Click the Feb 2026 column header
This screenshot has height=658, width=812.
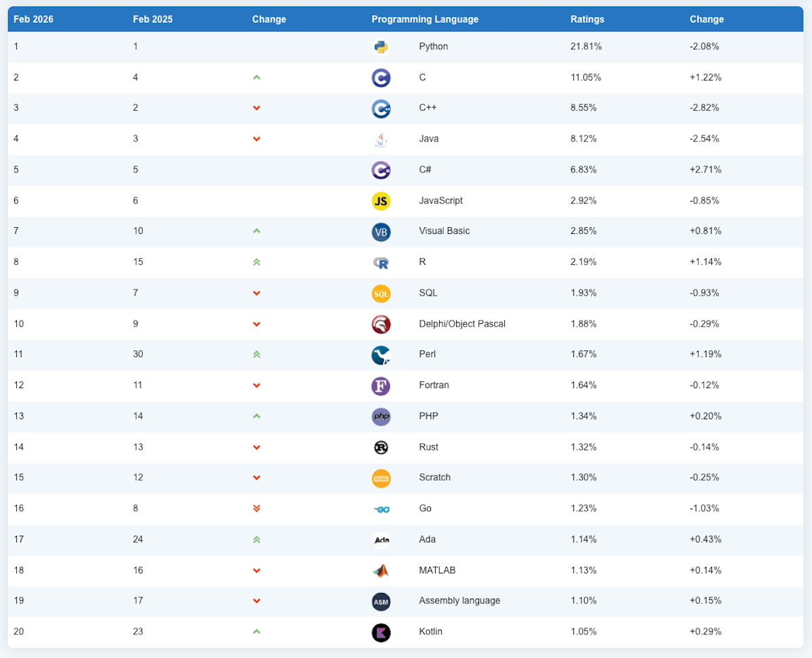pos(33,19)
